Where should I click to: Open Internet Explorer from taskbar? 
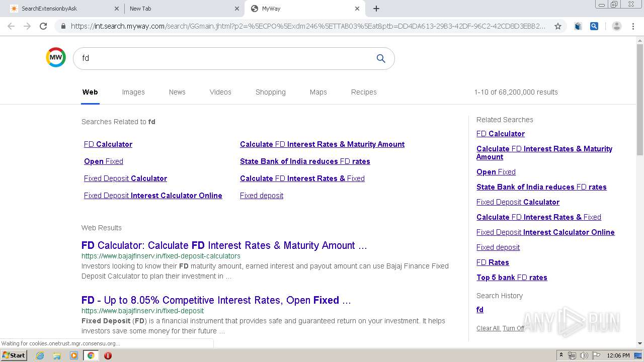point(40,355)
